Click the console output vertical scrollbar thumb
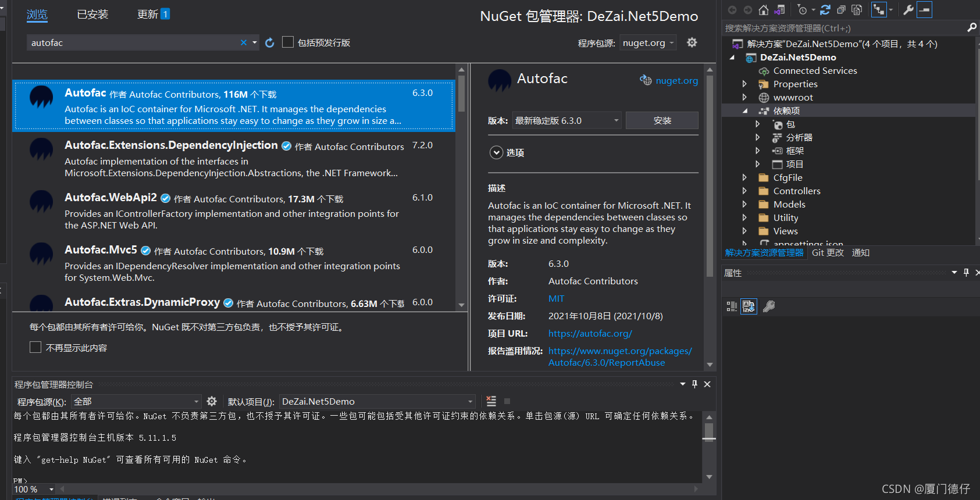Viewport: 980px width, 500px height. (x=709, y=432)
